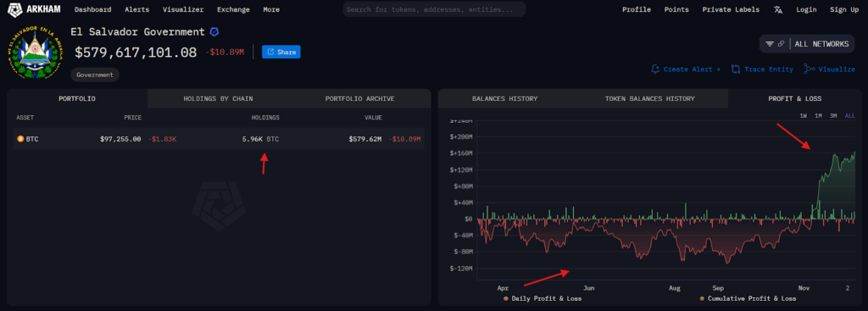Go to Alerts in top navigation

pyautogui.click(x=136, y=10)
